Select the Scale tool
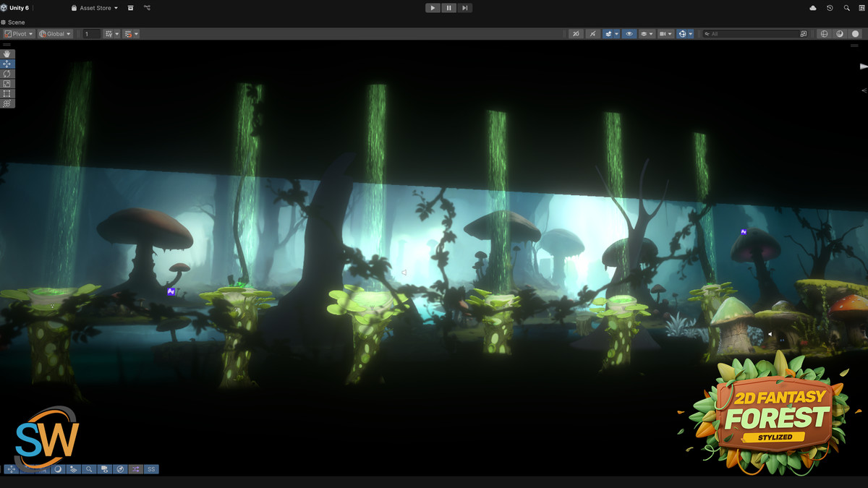 pyautogui.click(x=7, y=84)
